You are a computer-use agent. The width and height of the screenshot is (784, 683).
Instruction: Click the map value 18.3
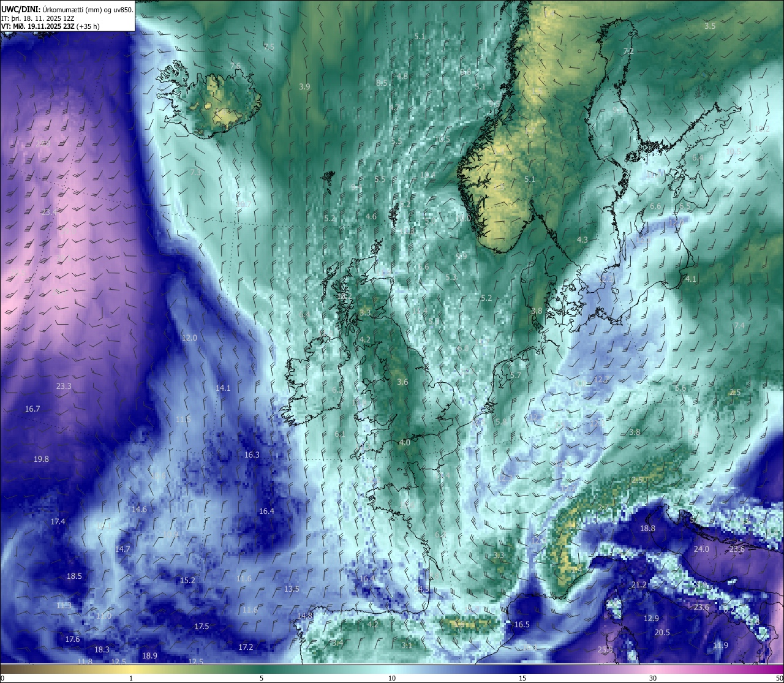(102, 650)
